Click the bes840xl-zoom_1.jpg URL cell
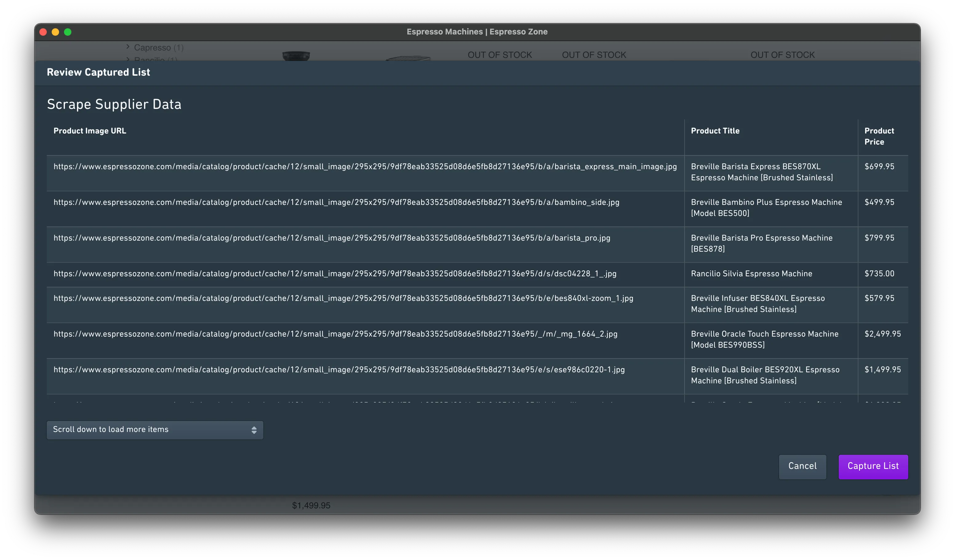The image size is (955, 560). pyautogui.click(x=365, y=304)
